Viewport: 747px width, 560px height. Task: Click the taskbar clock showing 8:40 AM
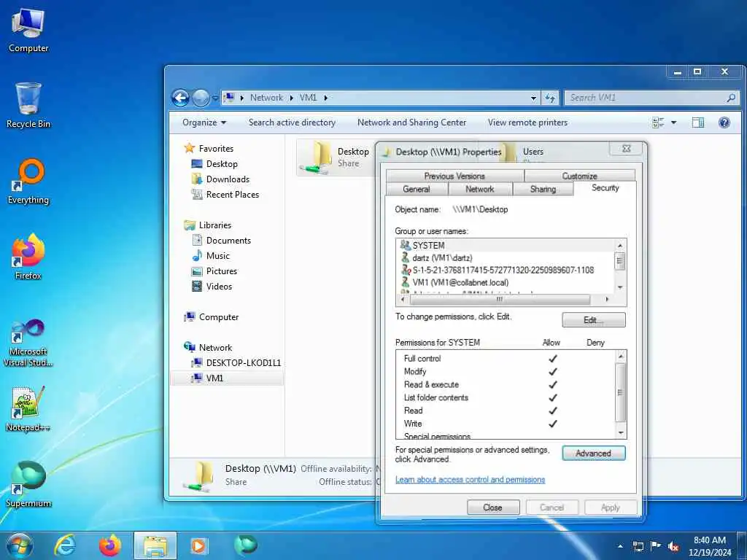coord(710,546)
